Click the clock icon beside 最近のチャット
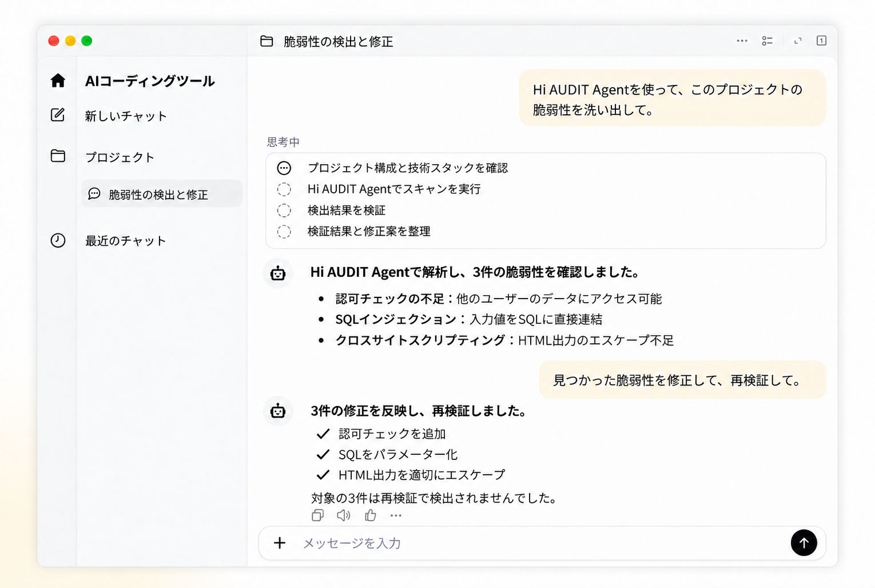Screen dimensions: 875x588 click(x=58, y=240)
